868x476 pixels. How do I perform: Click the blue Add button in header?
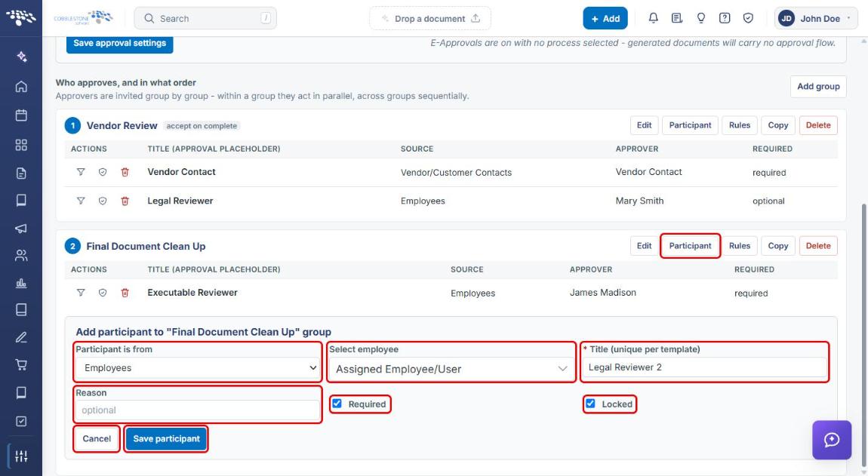605,18
